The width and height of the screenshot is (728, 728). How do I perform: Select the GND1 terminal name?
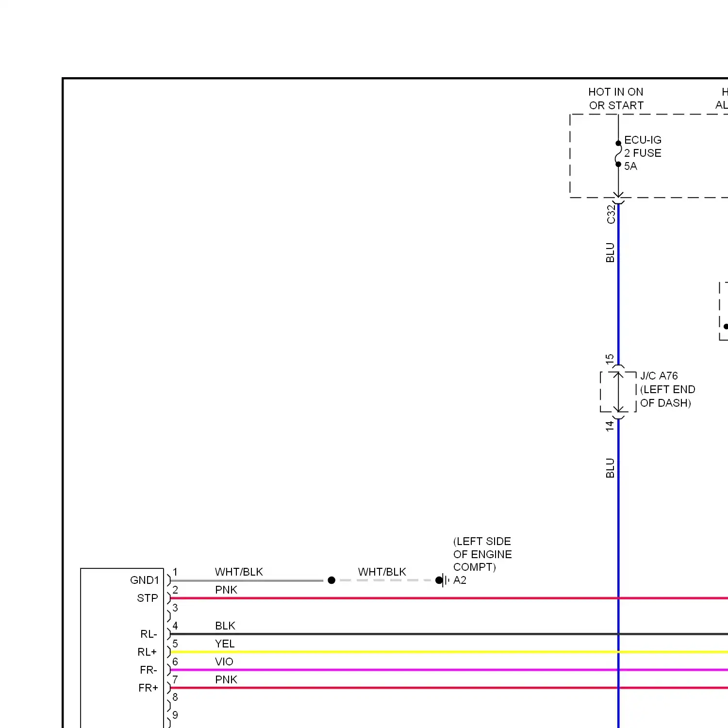tap(145, 580)
